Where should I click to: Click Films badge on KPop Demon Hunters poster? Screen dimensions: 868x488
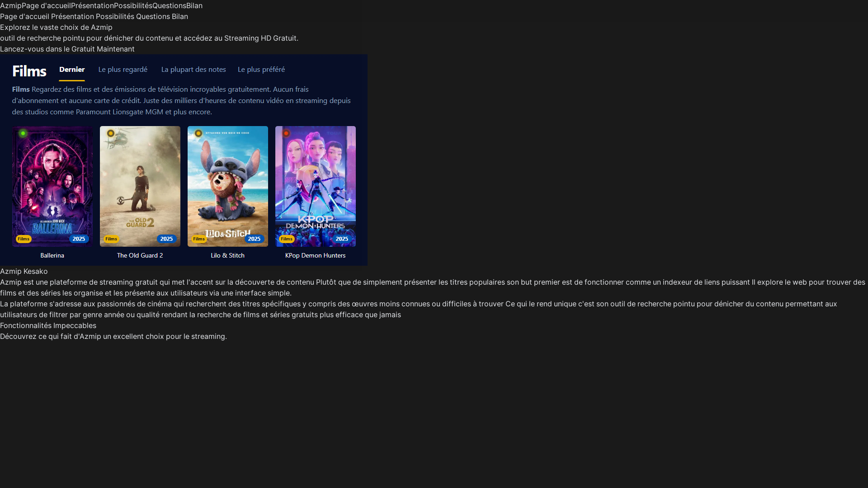click(x=287, y=239)
